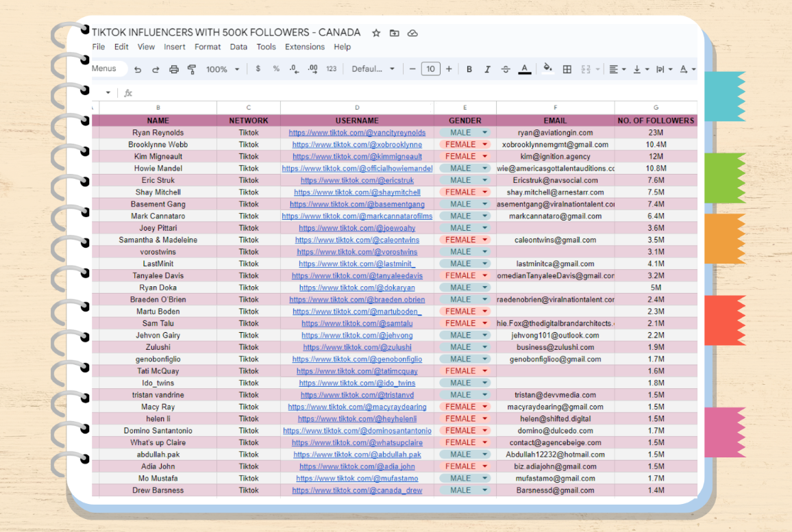Open text rotation options
The image size is (792, 532).
click(687, 69)
